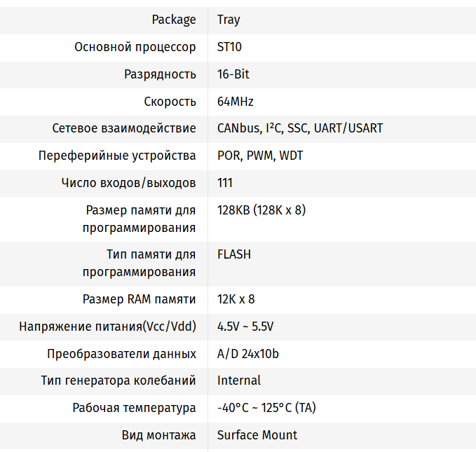Click the CANbus, I²C, SSC, UART/USART value
The image size is (476, 452).
click(x=300, y=128)
